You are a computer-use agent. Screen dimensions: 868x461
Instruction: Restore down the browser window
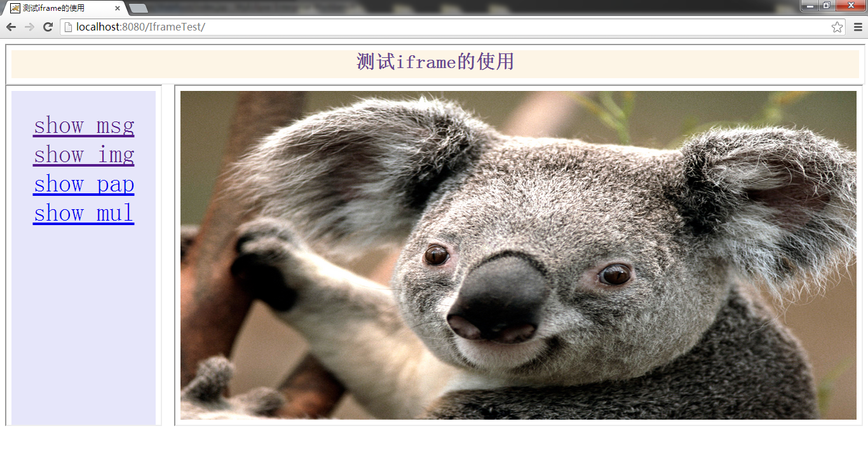pyautogui.click(x=829, y=6)
